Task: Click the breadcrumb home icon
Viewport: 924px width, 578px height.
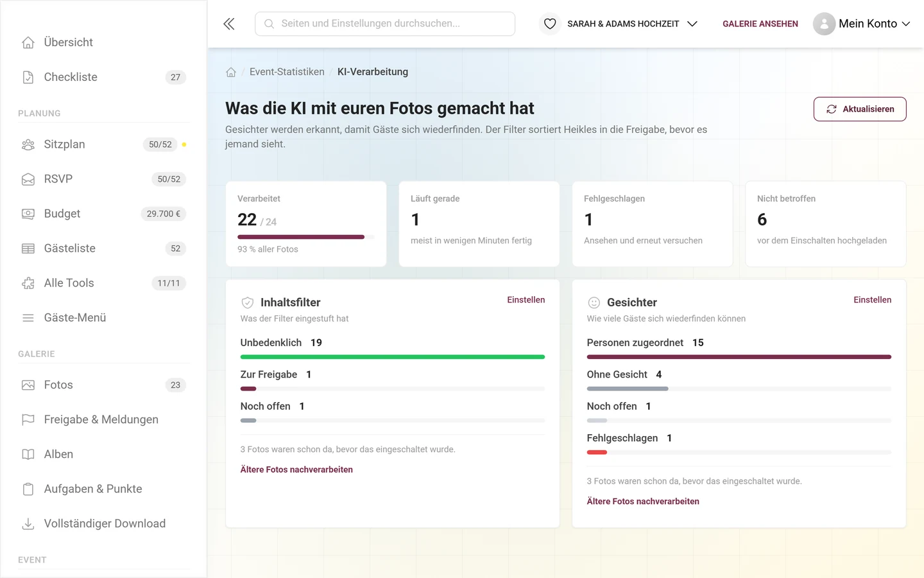Action: pyautogui.click(x=231, y=72)
